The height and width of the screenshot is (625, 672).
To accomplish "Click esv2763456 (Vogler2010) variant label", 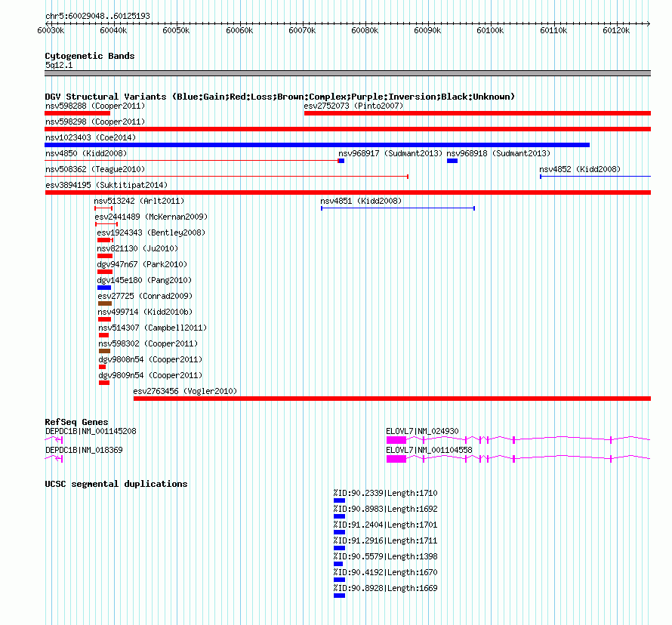I will point(185,391).
